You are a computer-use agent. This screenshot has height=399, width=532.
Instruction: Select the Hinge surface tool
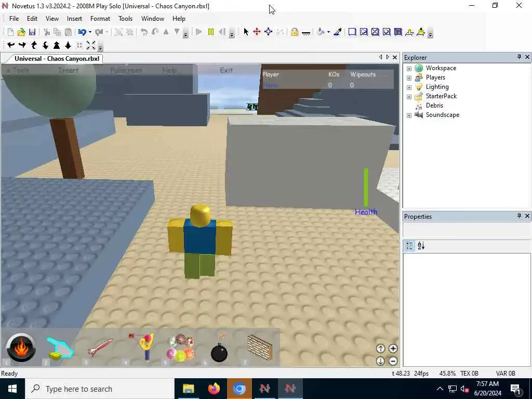409,32
